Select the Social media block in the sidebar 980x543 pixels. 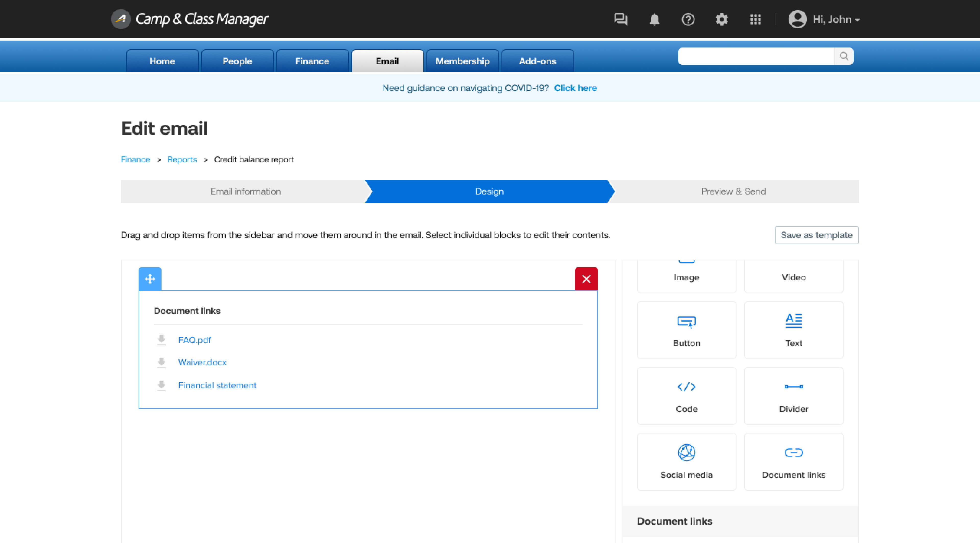[686, 462]
